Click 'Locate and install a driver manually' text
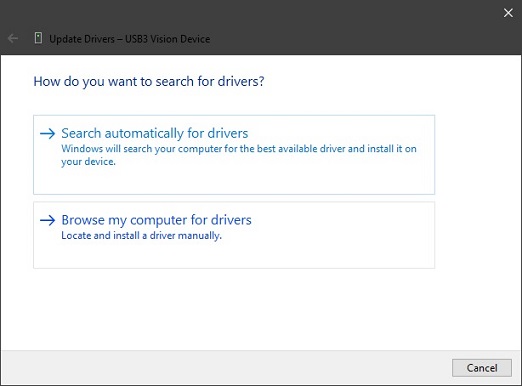Image resolution: width=522 pixels, height=386 pixels. click(x=141, y=236)
